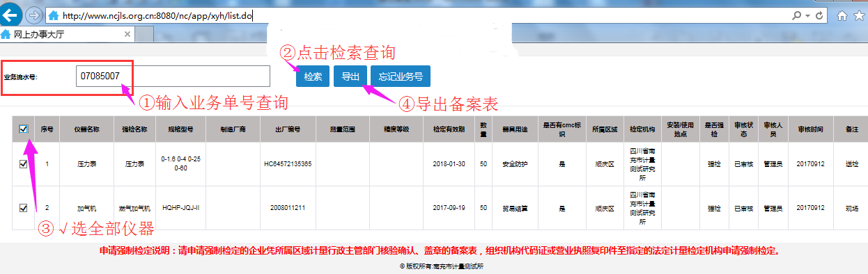Image resolution: width=868 pixels, height=274 pixels.
Task: Click the 所属区域 column header
Action: [x=605, y=129]
